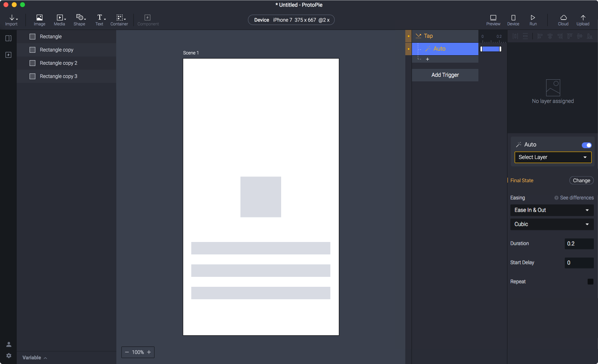Toggle the layers panel sidebar icon
The width and height of the screenshot is (598, 364).
click(x=8, y=38)
